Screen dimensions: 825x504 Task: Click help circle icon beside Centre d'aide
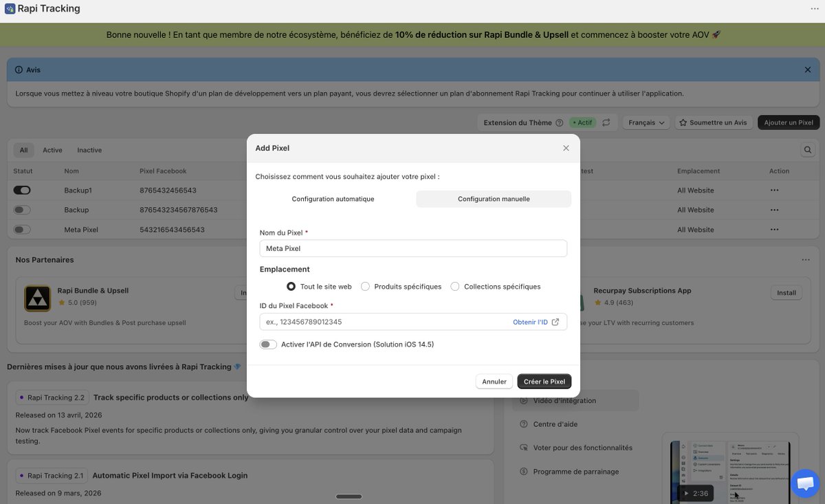[x=524, y=424]
